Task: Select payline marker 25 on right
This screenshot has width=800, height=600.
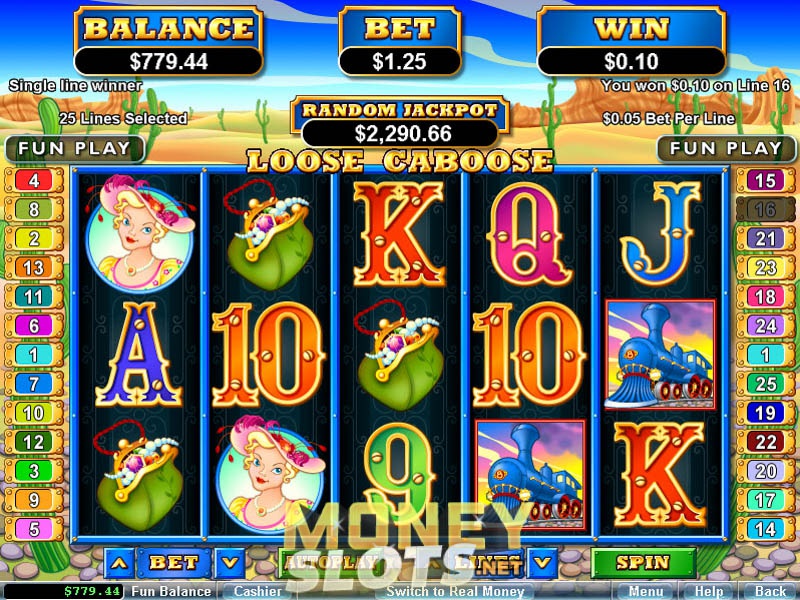Action: point(765,384)
